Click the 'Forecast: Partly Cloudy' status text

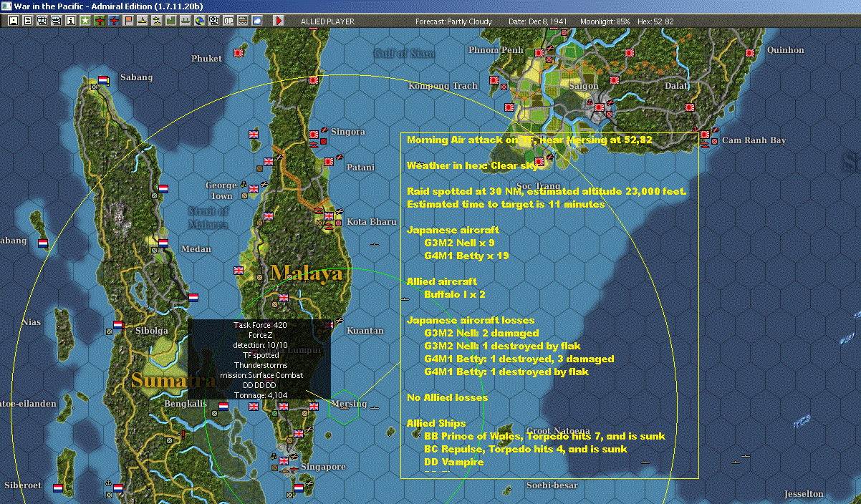(453, 21)
